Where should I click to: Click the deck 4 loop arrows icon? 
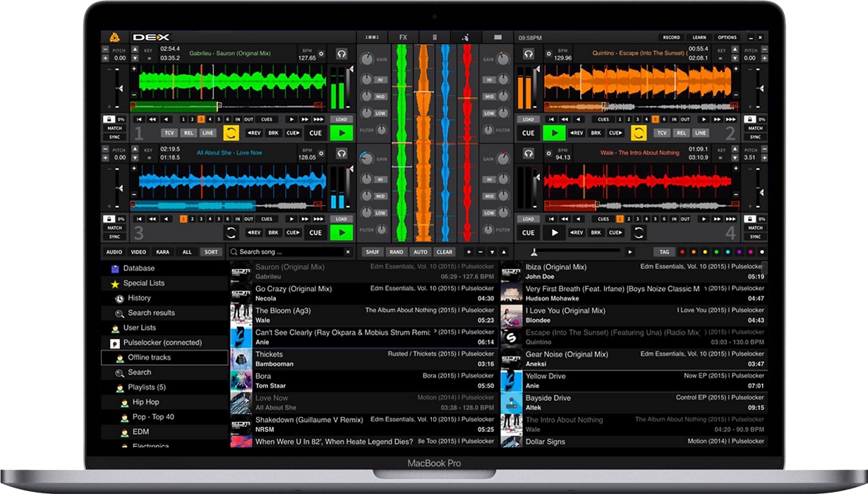click(x=638, y=232)
